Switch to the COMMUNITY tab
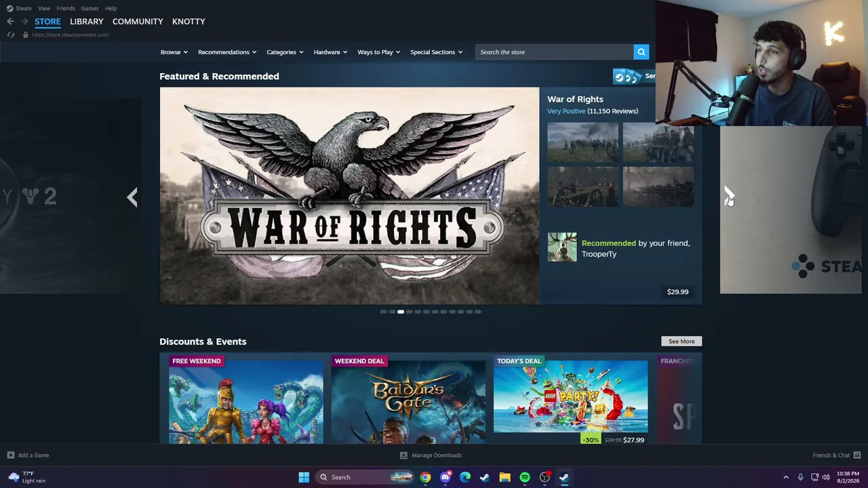The width and height of the screenshot is (868, 488). point(138,22)
